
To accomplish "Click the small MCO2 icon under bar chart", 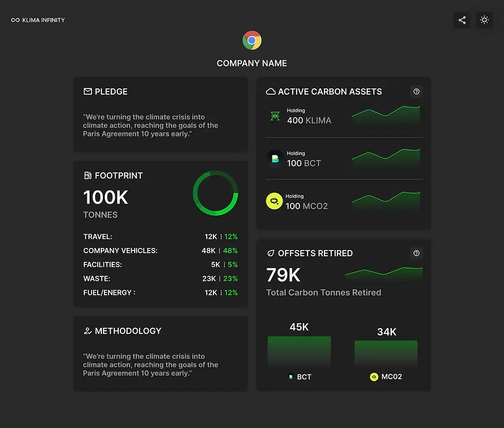I will 374,377.
